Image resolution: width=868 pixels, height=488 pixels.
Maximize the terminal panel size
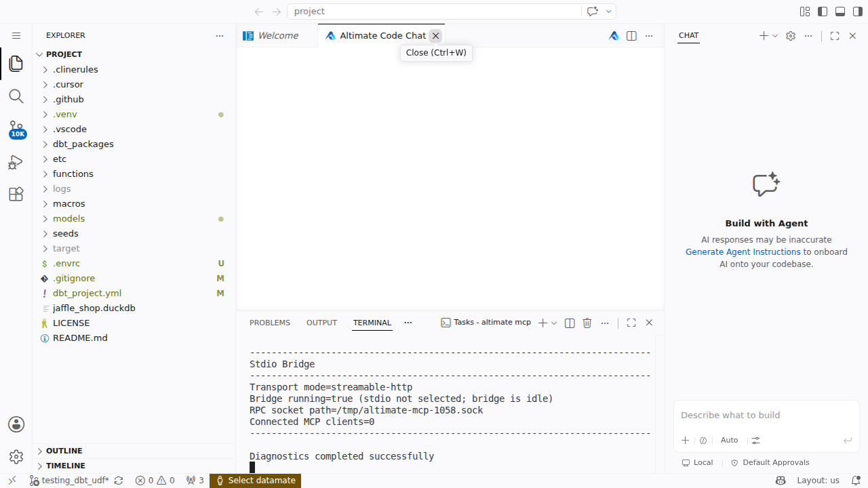point(631,323)
